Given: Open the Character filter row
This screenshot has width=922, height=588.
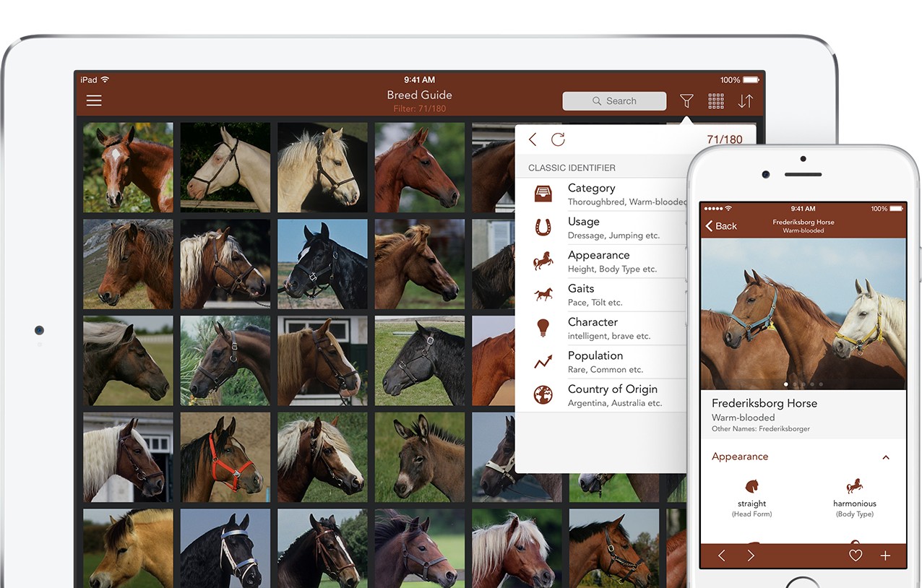Looking at the screenshot, I should [607, 328].
